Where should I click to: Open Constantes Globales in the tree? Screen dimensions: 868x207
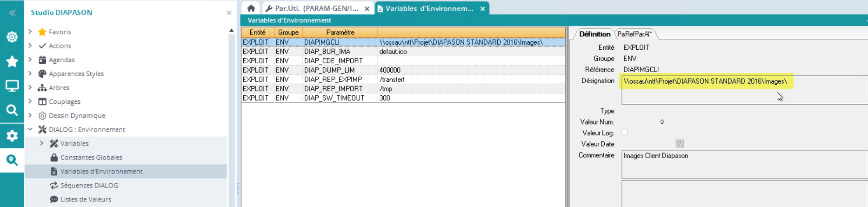point(91,157)
